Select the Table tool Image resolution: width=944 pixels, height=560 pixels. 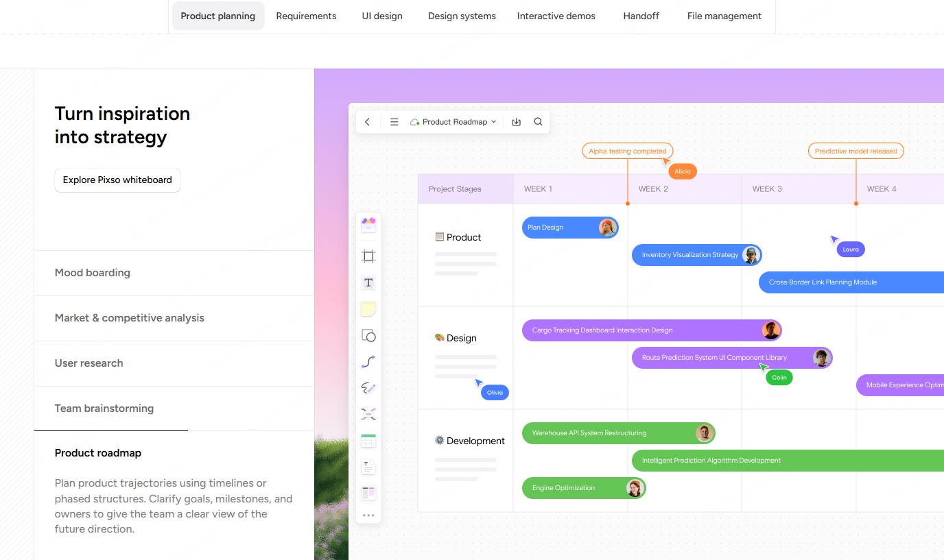pos(368,441)
